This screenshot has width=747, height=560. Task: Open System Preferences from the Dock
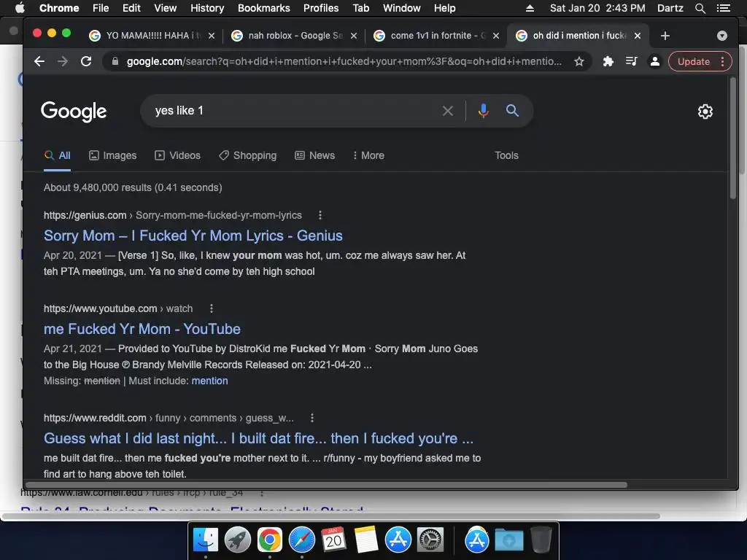(x=430, y=540)
